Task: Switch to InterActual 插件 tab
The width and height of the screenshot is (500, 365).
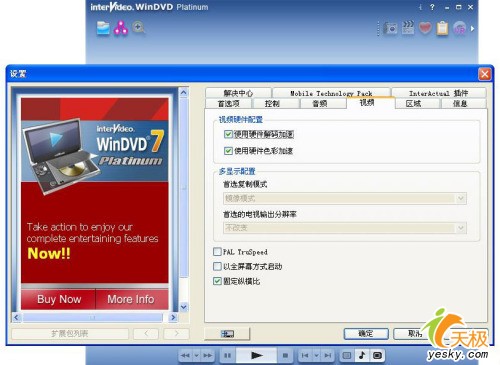Action: (439, 93)
